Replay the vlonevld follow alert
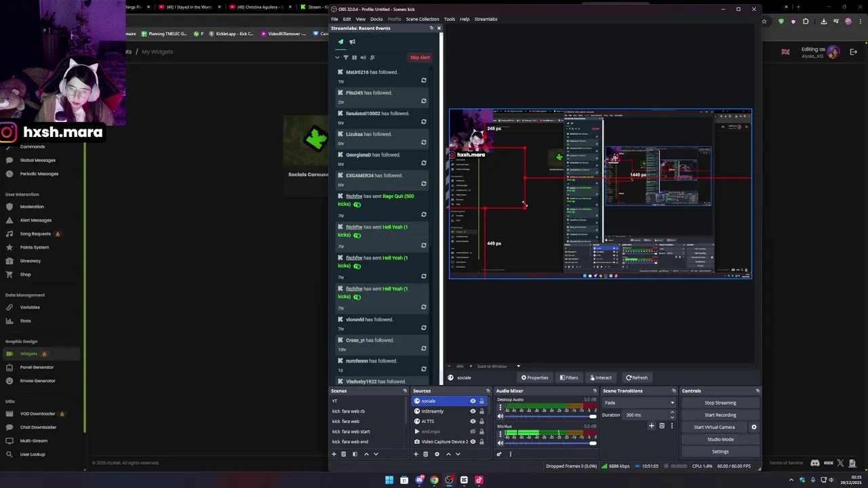This screenshot has height=488, width=868. (424, 328)
